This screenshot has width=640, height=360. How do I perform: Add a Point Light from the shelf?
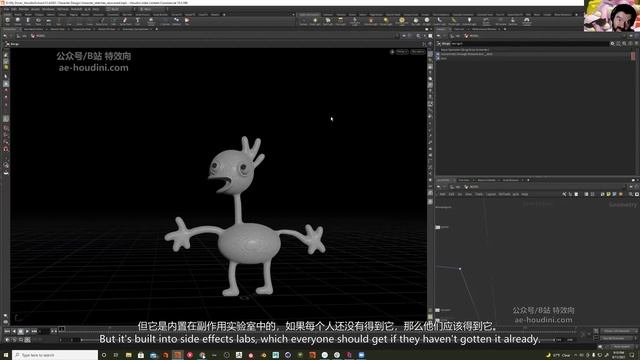[x=315, y=21]
